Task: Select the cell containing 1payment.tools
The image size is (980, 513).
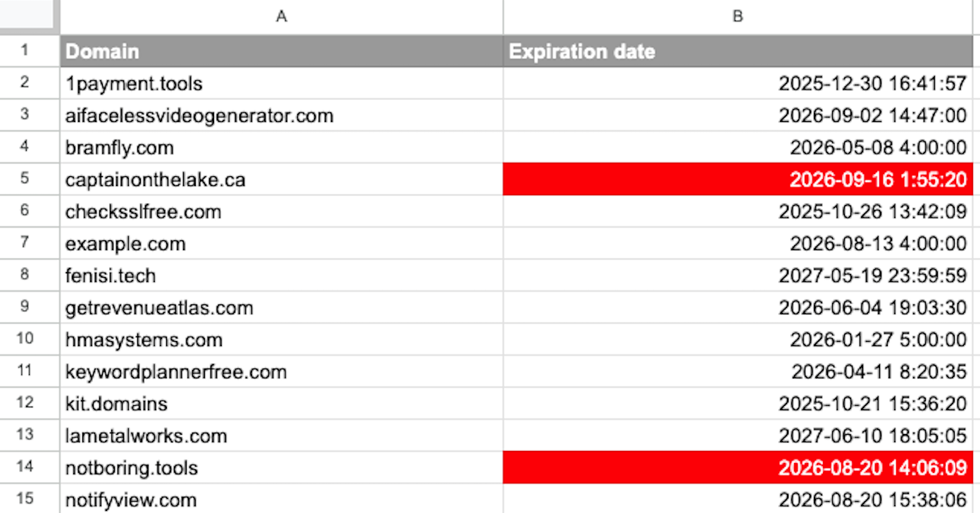Action: (x=282, y=83)
